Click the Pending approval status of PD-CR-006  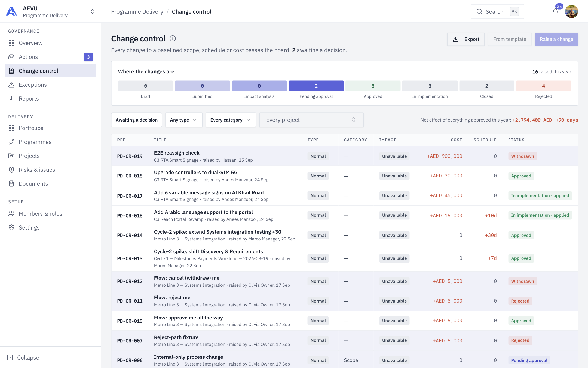[x=529, y=360]
